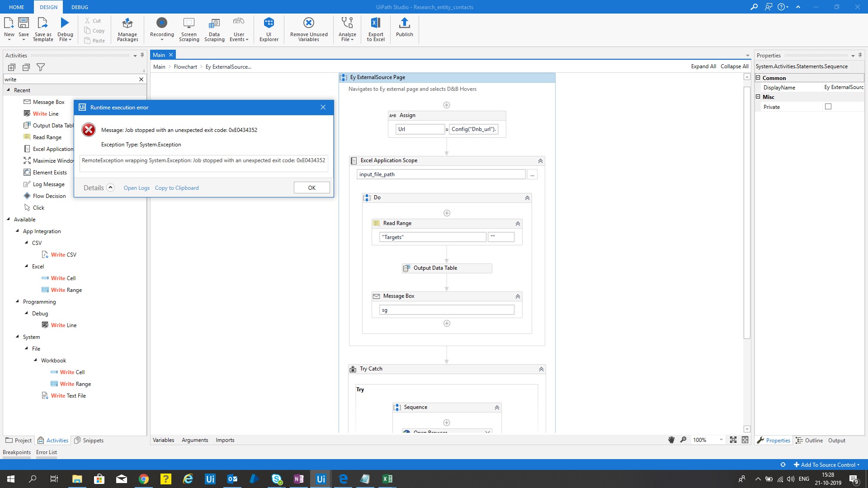
Task: Click OK in runtime error dialog
Action: (311, 188)
